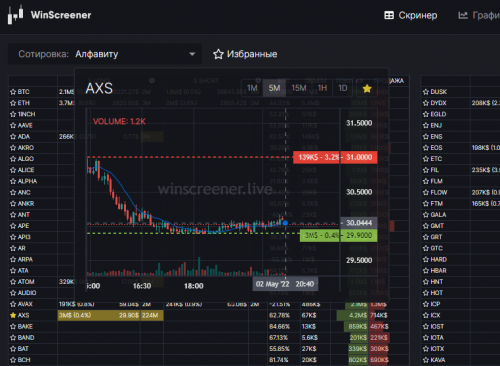Star the ALGO row
Screen dimensions: 500x366
coord(13,159)
